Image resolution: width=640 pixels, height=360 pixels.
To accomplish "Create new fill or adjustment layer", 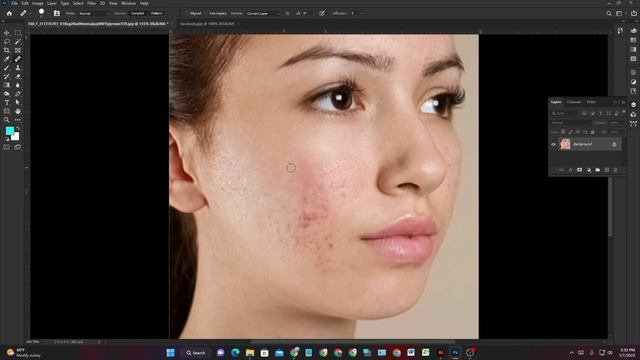I will pos(589,170).
